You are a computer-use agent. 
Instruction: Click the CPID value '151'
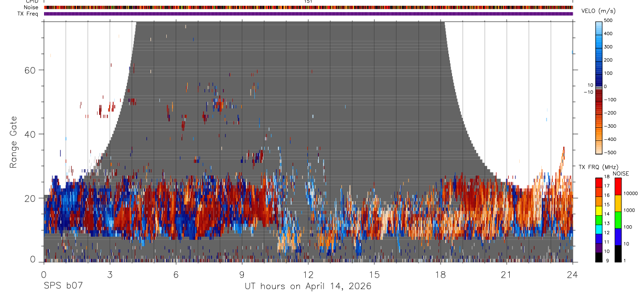pyautogui.click(x=308, y=2)
